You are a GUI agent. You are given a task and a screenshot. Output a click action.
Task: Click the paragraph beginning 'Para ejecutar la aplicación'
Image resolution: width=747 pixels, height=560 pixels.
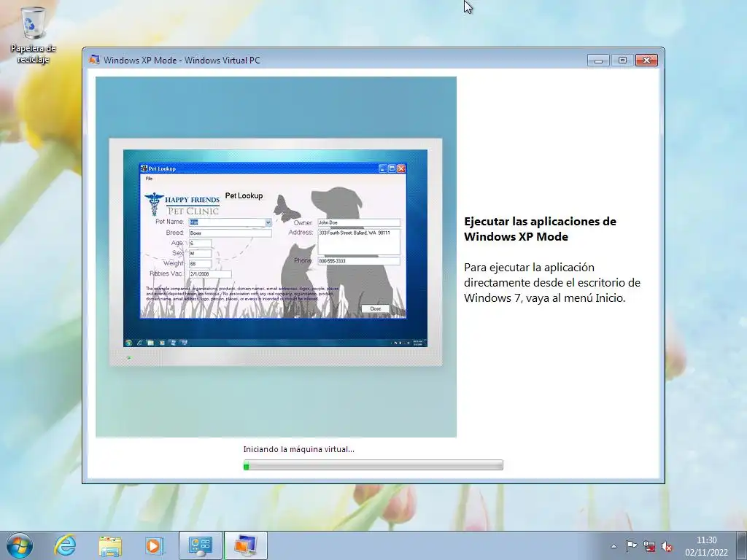tap(552, 282)
